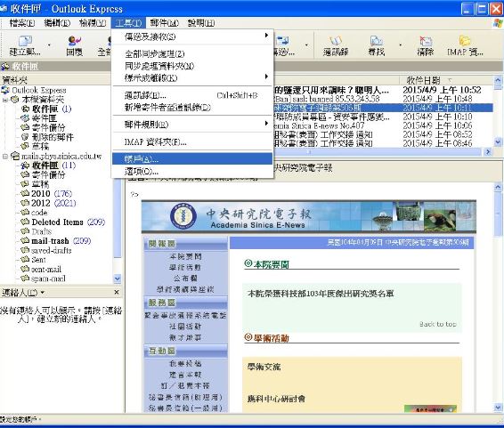Collapse the mails.phys.sinica.edu.tw account node

pos(4,157)
